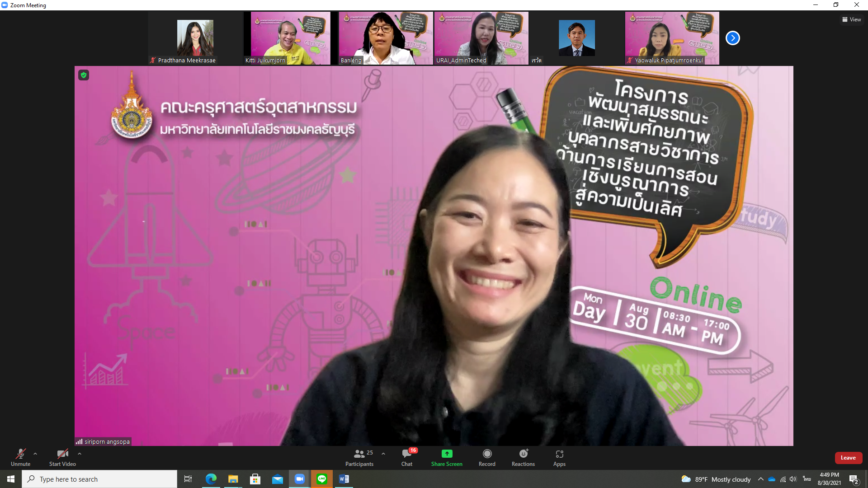The height and width of the screenshot is (488, 868).
Task: Open LINE app from taskbar
Action: (322, 479)
